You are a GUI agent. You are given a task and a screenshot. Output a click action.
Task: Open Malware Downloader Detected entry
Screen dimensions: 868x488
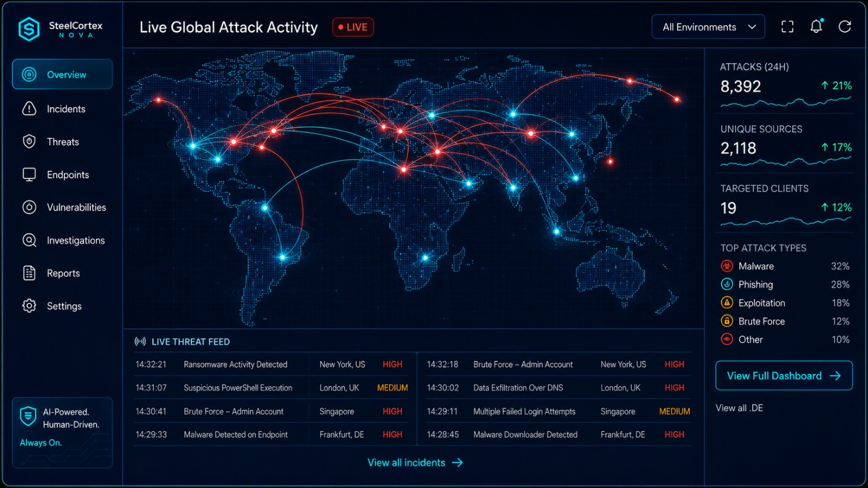558,434
